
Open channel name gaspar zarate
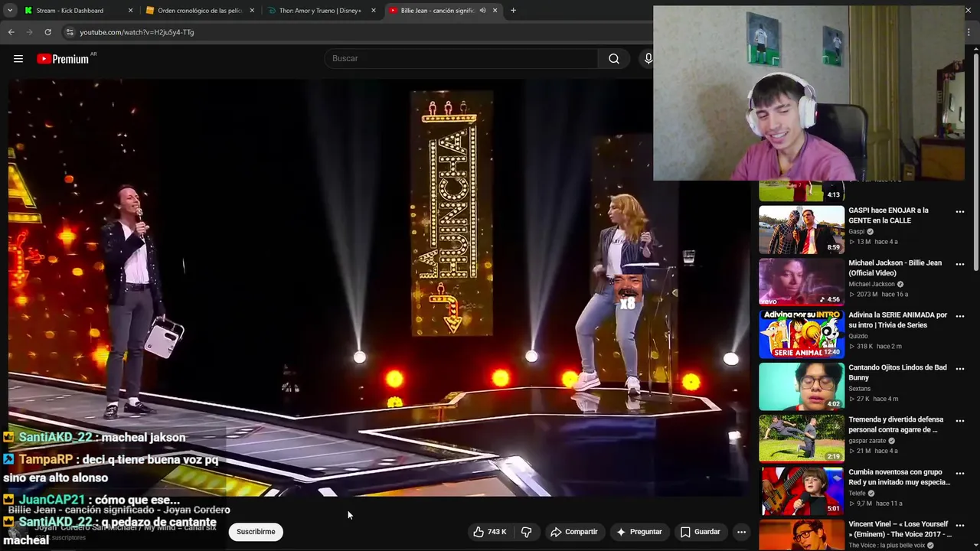coord(867,441)
